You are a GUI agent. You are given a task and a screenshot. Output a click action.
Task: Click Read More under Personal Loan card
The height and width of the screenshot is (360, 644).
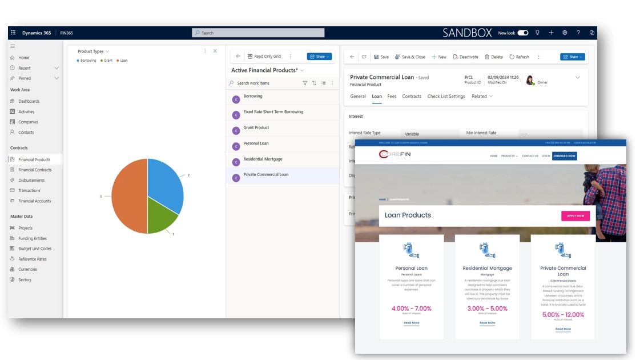(411, 323)
